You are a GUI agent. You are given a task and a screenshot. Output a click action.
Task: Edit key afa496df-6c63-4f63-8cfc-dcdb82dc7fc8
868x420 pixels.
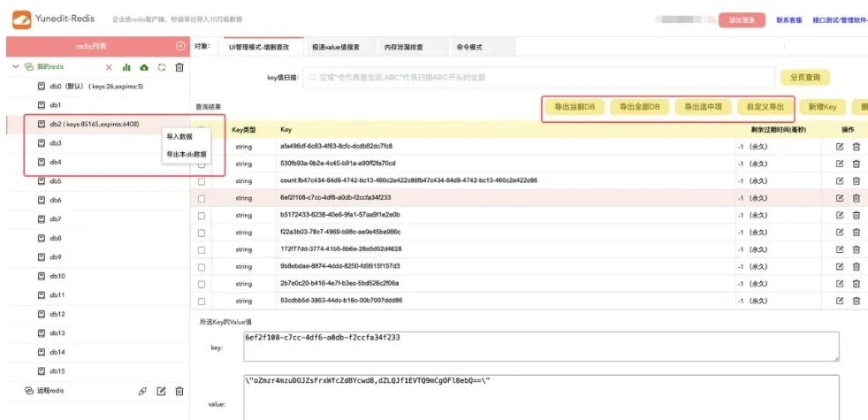tap(839, 146)
